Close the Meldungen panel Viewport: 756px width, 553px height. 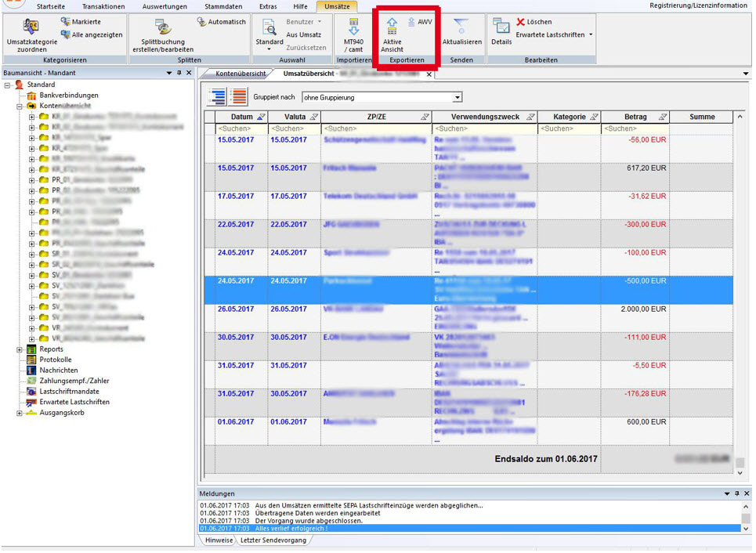pyautogui.click(x=747, y=493)
